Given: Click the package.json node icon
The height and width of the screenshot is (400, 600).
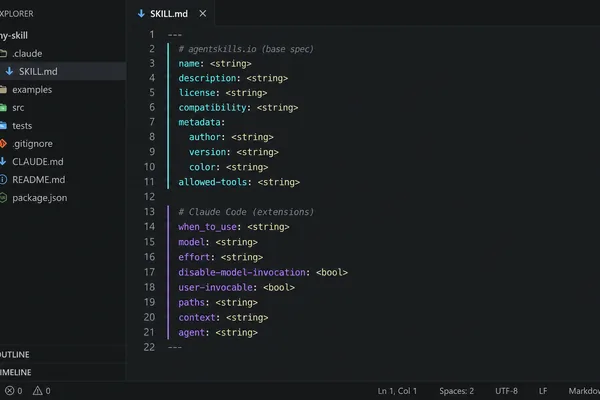Looking at the screenshot, I should 3,198.
